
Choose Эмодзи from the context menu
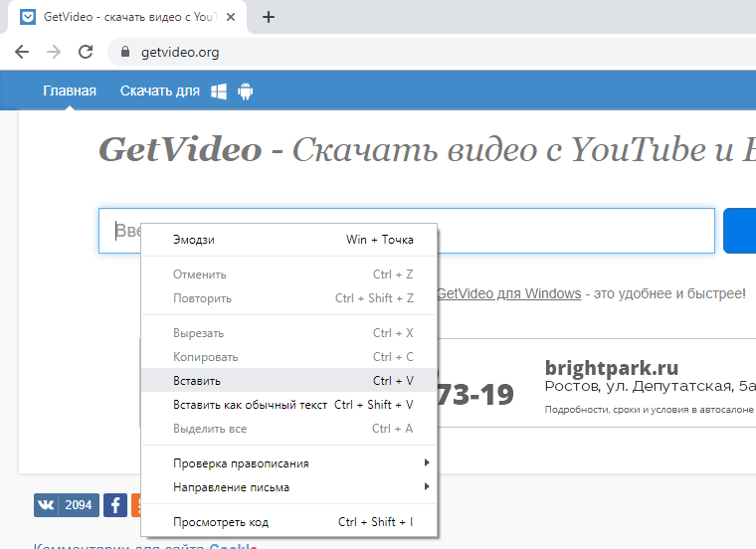tap(289, 240)
